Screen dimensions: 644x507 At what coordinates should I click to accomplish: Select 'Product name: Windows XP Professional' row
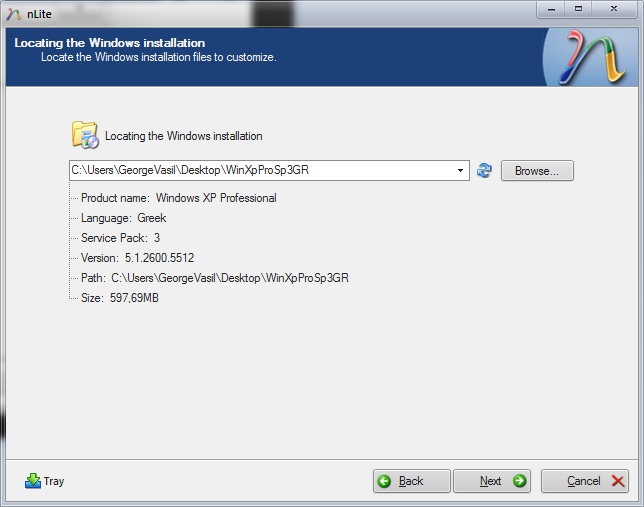pyautogui.click(x=179, y=198)
